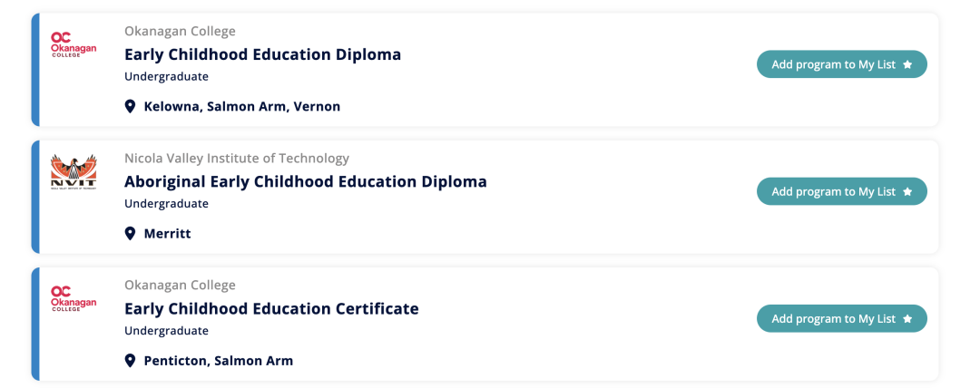
Task: Click the star icon on the Certificate program button
Action: click(x=907, y=318)
